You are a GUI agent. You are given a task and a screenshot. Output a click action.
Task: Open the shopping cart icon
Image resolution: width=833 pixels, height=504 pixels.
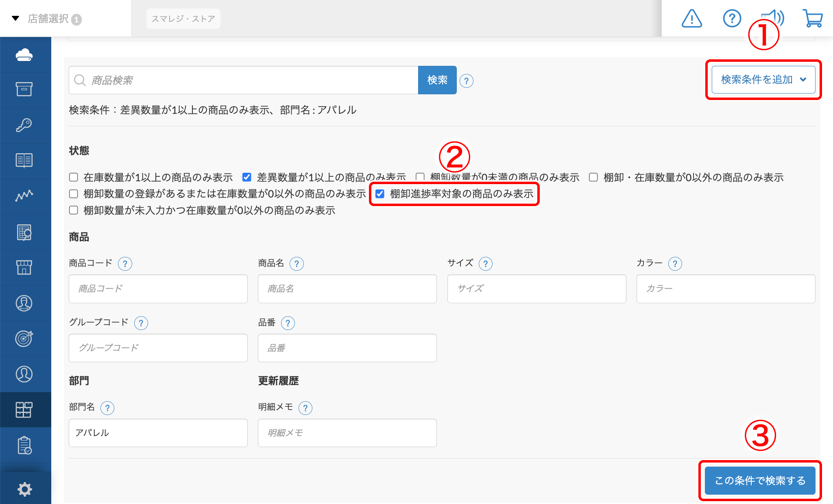coord(813,19)
